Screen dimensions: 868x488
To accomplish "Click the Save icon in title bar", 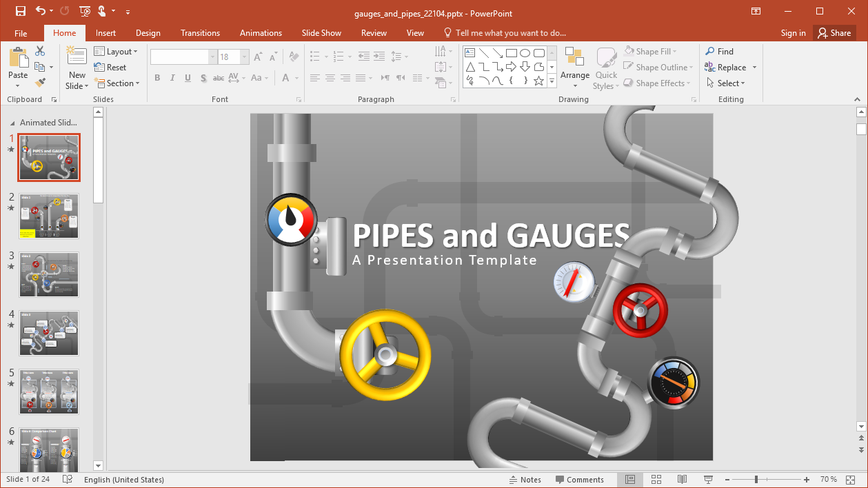I will pos(20,11).
